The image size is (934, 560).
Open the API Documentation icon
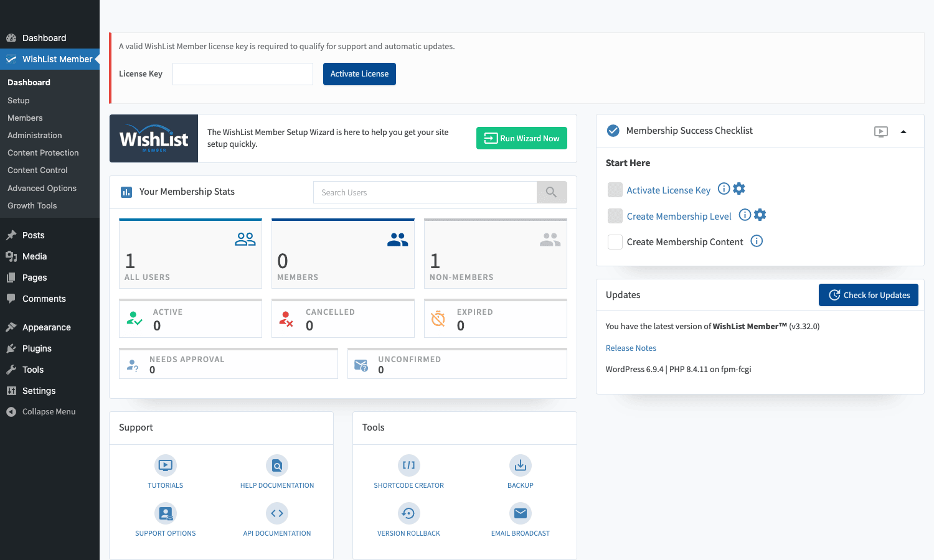(x=277, y=513)
